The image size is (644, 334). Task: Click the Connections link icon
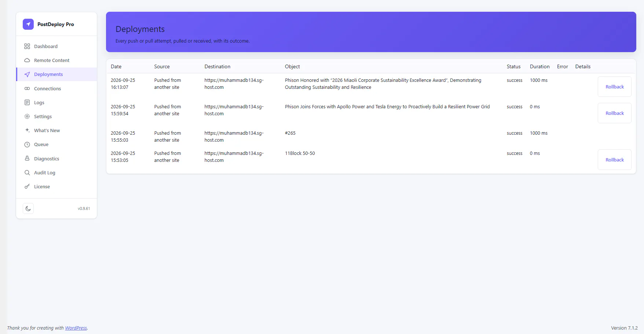click(27, 88)
